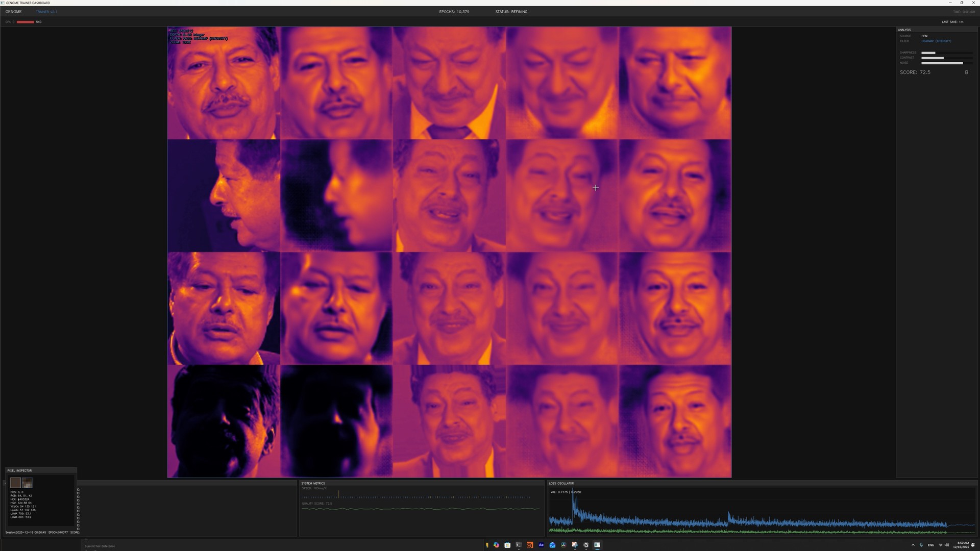The height and width of the screenshot is (551, 980).
Task: Open the Copilot icon in taskbar
Action: (496, 545)
